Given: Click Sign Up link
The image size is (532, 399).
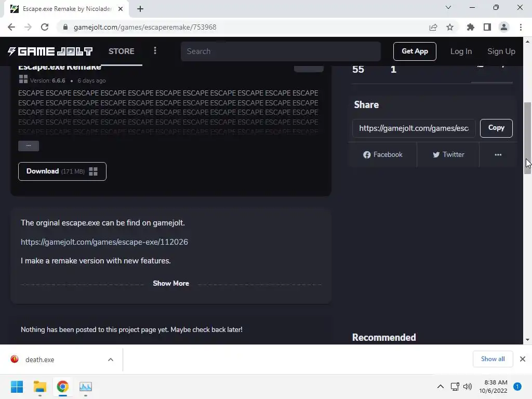Looking at the screenshot, I should tap(501, 51).
